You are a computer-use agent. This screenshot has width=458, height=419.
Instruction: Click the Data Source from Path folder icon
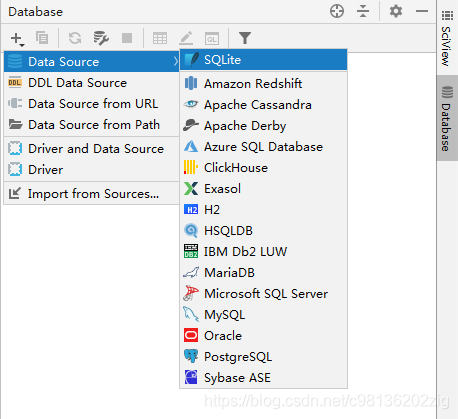point(15,124)
